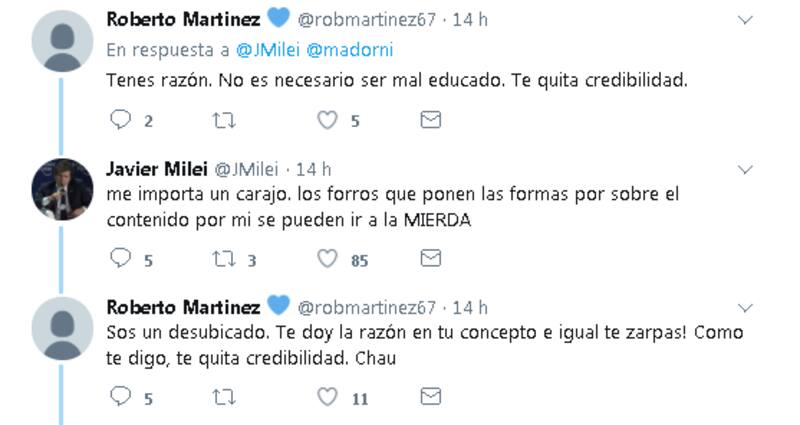800x425 pixels.
Task: Open more options on first tweet
Action: (745, 19)
